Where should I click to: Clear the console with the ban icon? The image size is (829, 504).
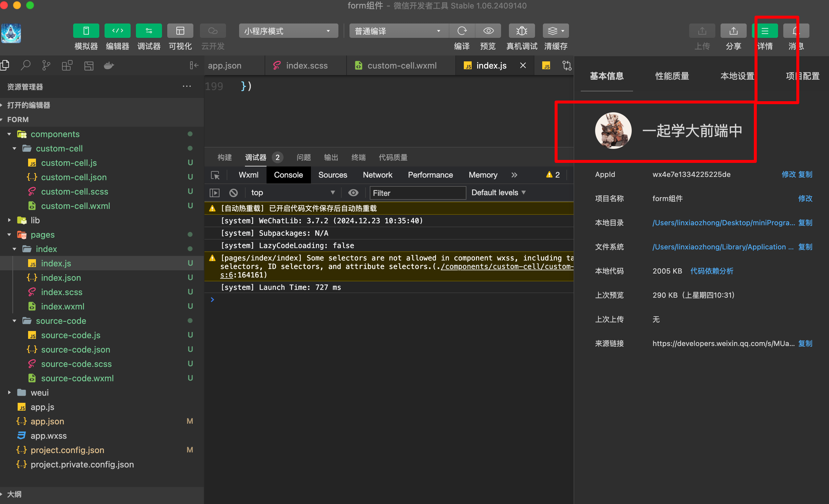pyautogui.click(x=234, y=193)
